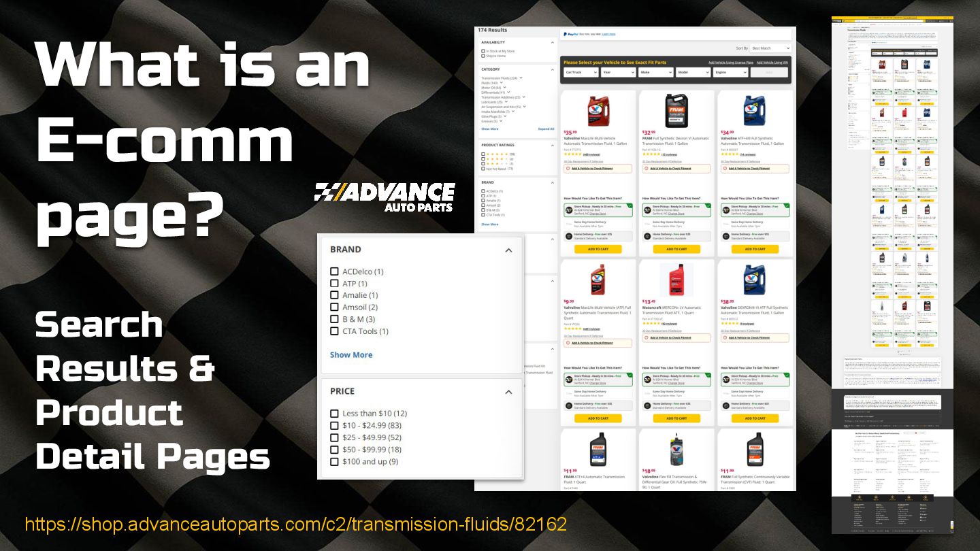
Task: Open the FRAM ATF+4 $11.99 quart bottle image
Action: pyautogui.click(x=598, y=449)
